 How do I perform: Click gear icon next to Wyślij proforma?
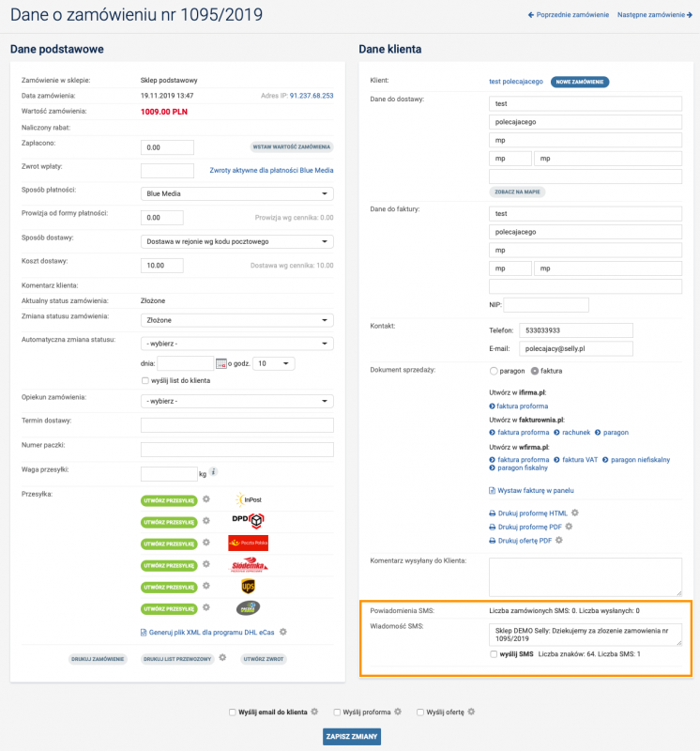click(398, 712)
